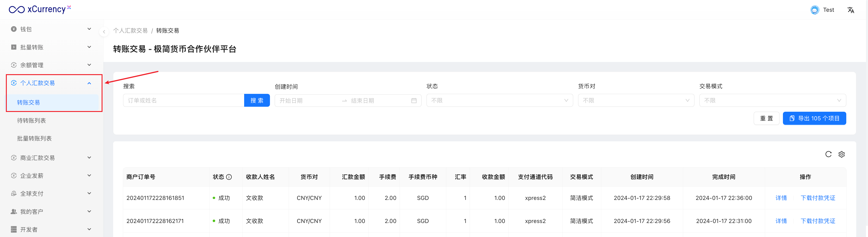This screenshot has height=237, width=868.
Task: Expand the 批量转账 menu chevron
Action: click(x=89, y=47)
